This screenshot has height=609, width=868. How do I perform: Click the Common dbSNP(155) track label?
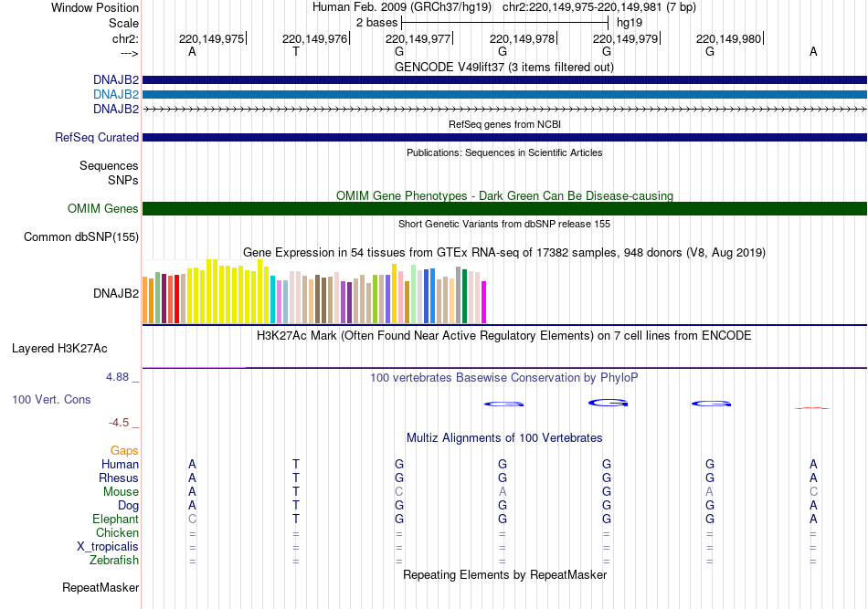coord(80,237)
